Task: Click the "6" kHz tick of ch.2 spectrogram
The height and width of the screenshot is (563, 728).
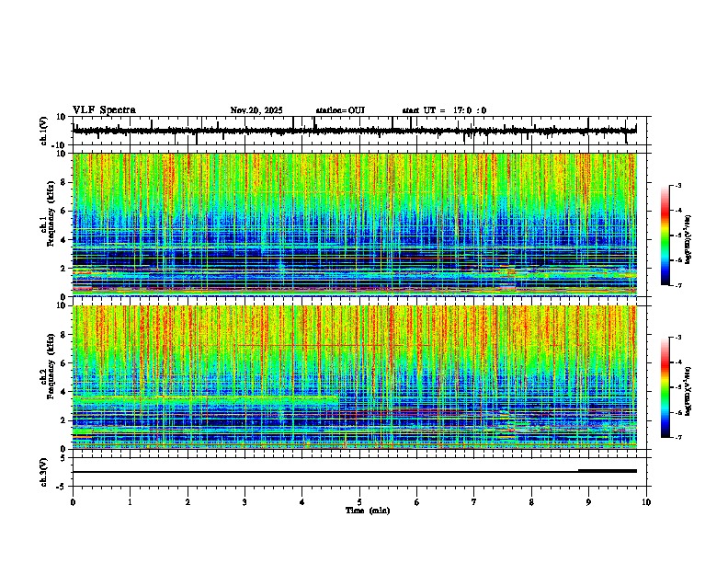Action: [x=63, y=363]
